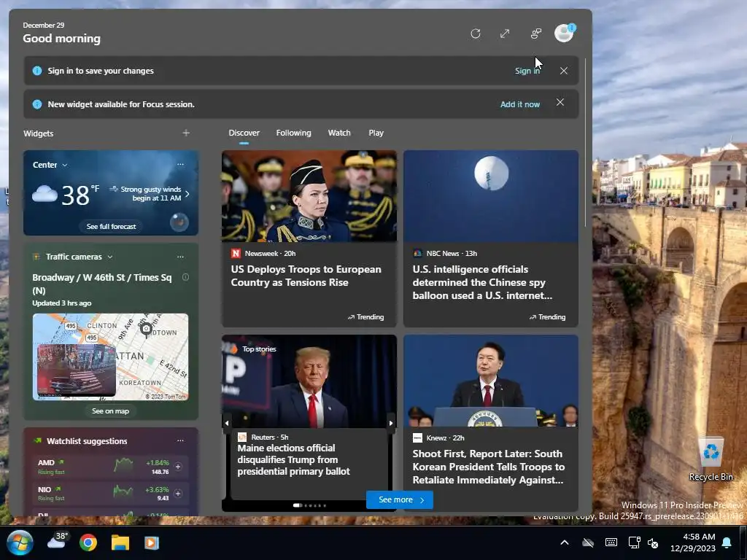
Task: Open the taskbar weather widget button
Action: [57, 542]
